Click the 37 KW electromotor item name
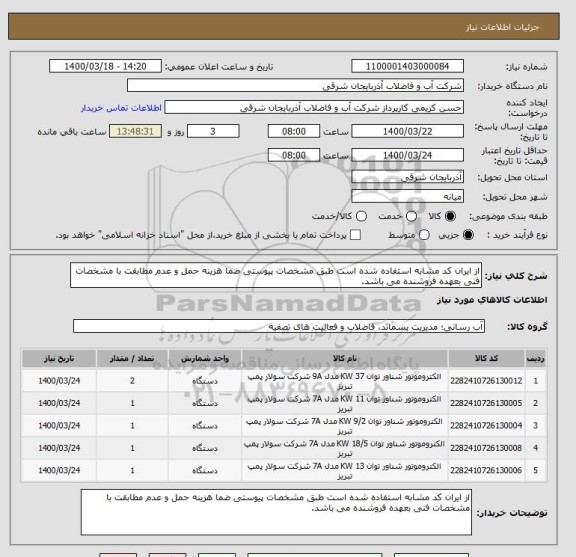 (345, 381)
